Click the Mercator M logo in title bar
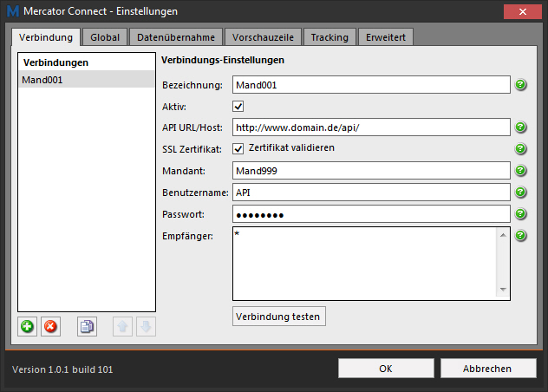Screen dimensions: 548x392 (x=13, y=11)
